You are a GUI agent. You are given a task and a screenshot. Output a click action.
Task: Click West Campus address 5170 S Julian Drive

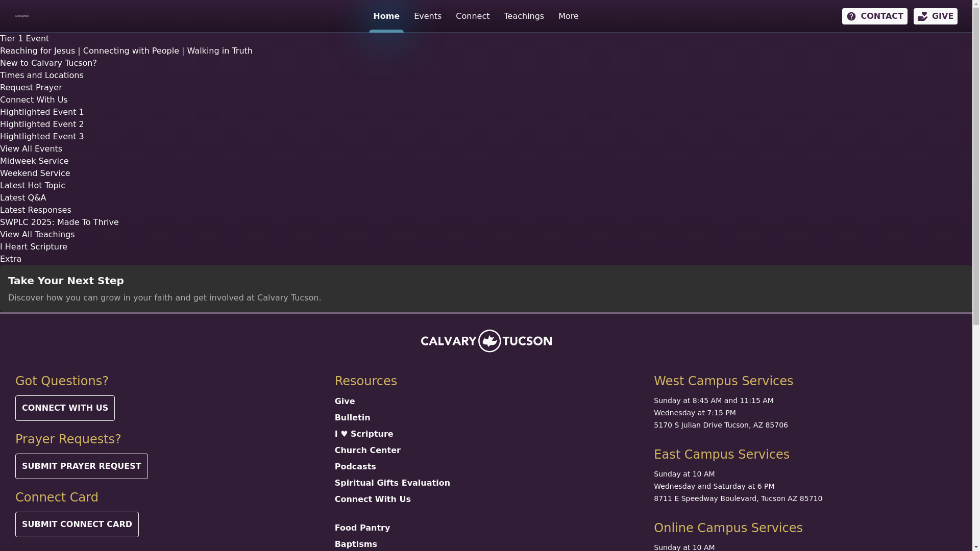click(721, 425)
